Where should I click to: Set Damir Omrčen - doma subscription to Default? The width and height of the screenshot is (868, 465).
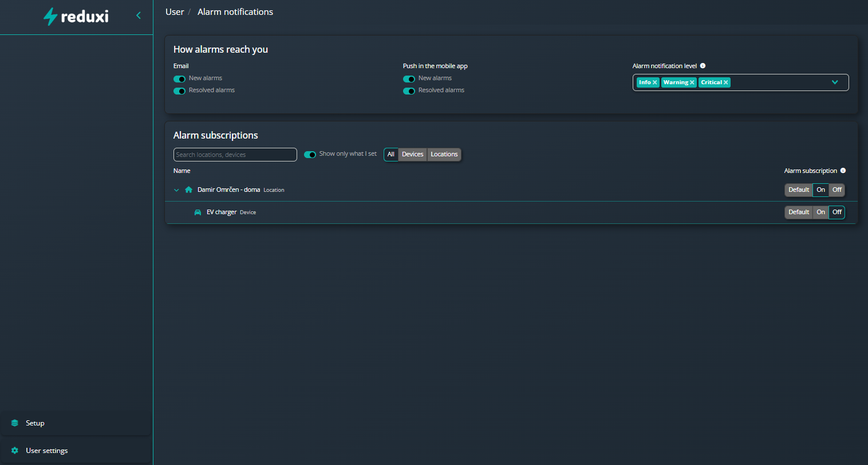799,190
